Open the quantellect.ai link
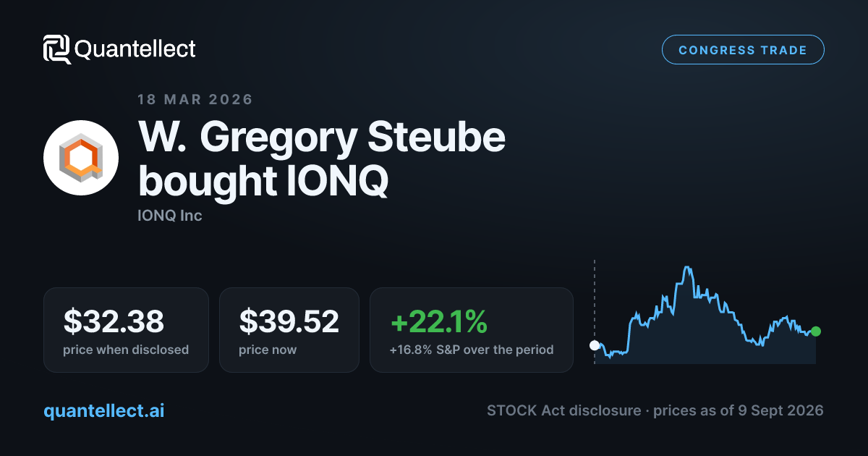868x456 pixels. (x=104, y=410)
